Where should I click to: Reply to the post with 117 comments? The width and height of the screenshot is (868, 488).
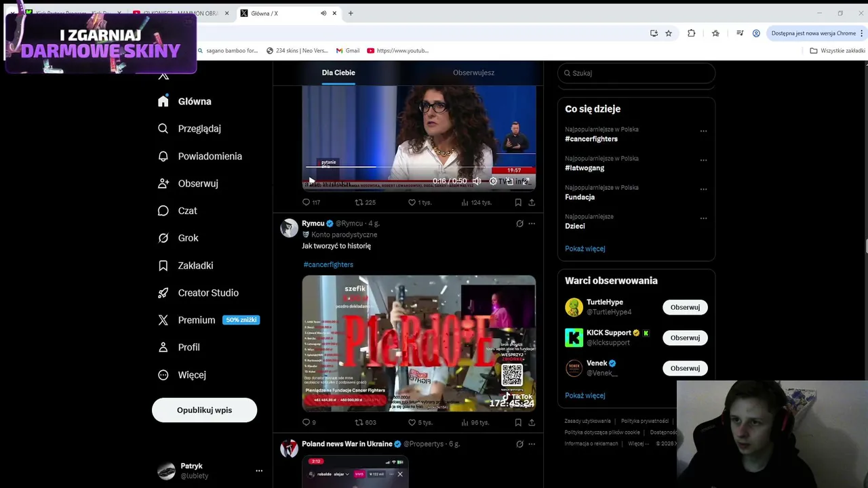pos(311,202)
